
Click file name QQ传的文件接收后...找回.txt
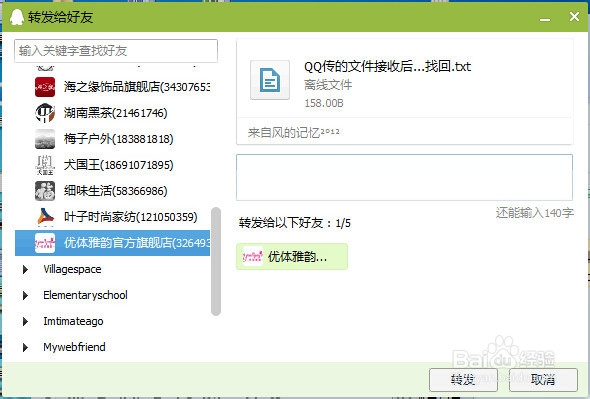coord(387,67)
